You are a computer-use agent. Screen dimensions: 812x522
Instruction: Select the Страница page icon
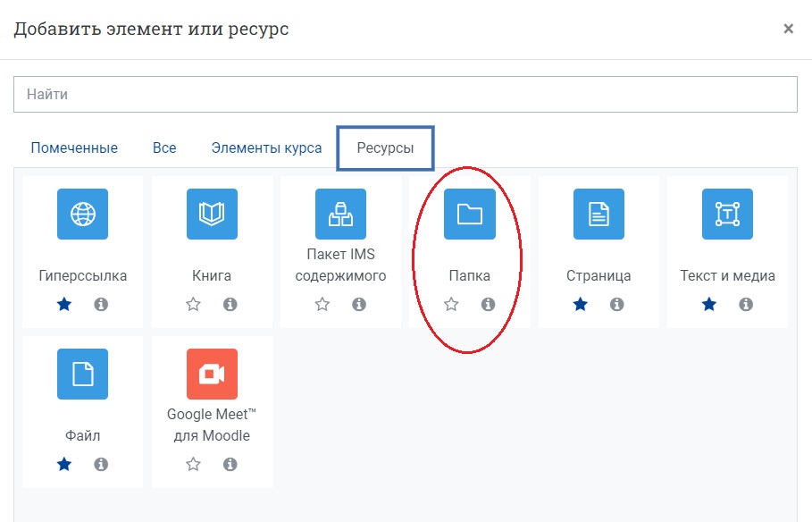[x=599, y=215]
